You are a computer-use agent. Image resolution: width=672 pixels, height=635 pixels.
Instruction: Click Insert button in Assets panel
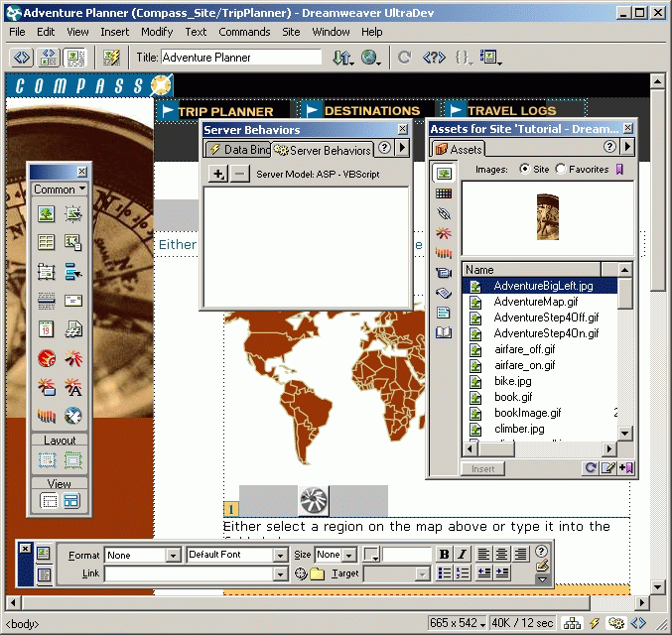(483, 468)
